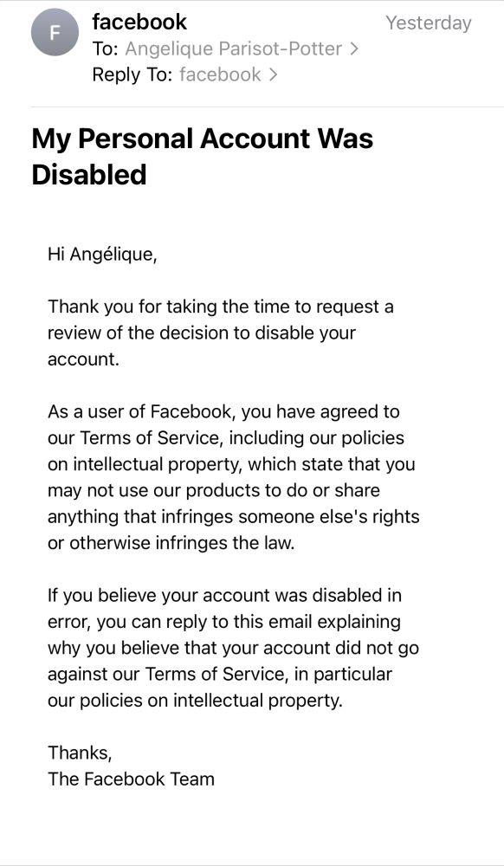
Task: Click the greeting "Hi Angélique,"
Action: (102, 255)
